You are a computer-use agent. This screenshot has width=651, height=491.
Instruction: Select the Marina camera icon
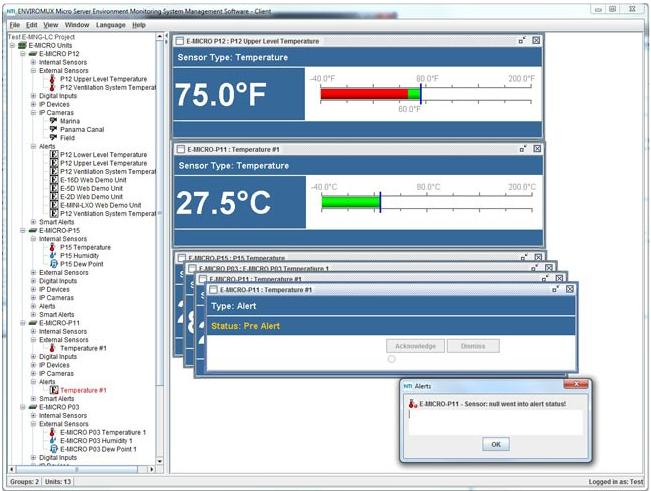[53, 121]
